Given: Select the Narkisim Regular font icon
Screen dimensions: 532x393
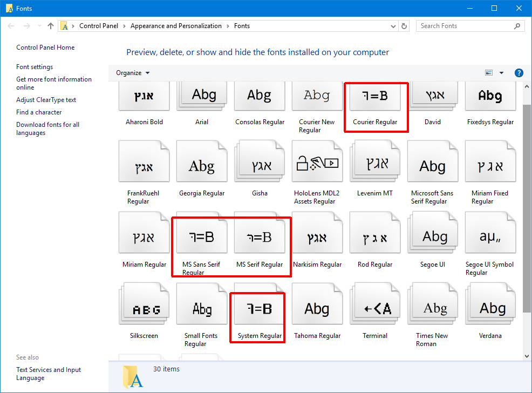Looking at the screenshot, I should pos(317,233).
